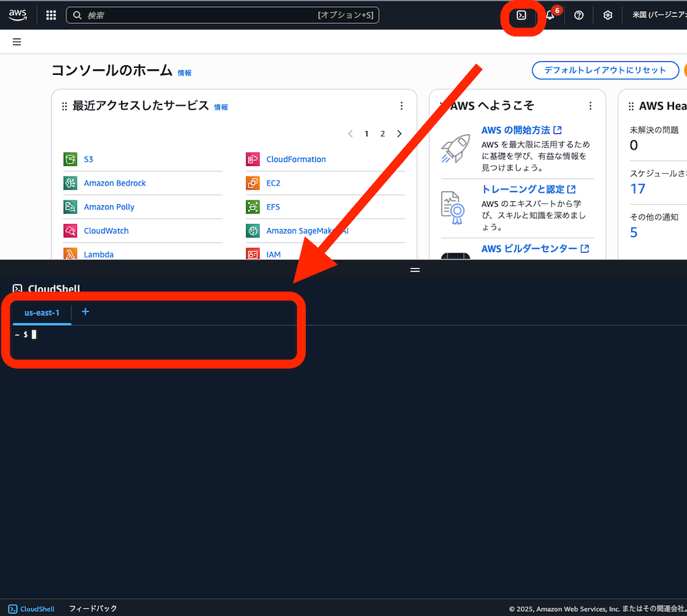Click the drag handle of recent services widget
687x616 pixels.
pyautogui.click(x=65, y=106)
